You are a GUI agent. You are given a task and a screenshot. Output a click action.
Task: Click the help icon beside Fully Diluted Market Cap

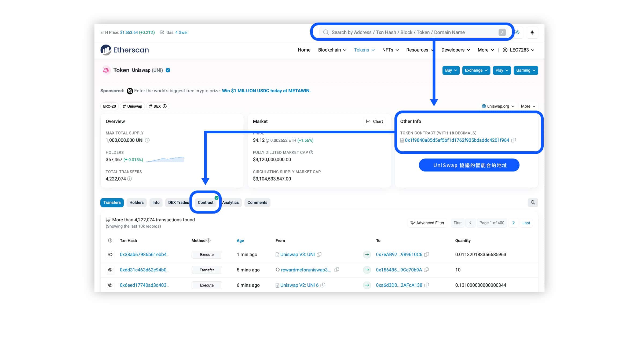pos(311,152)
